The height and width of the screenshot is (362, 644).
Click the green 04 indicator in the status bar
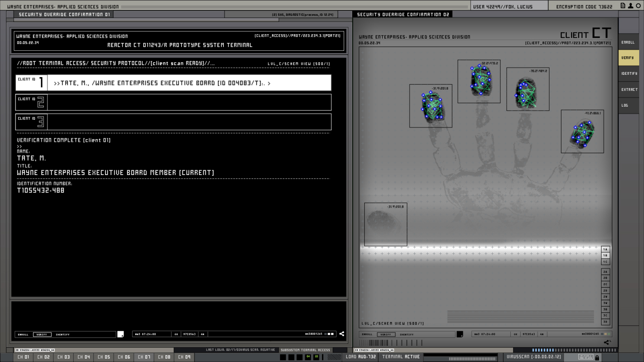[x=308, y=357]
